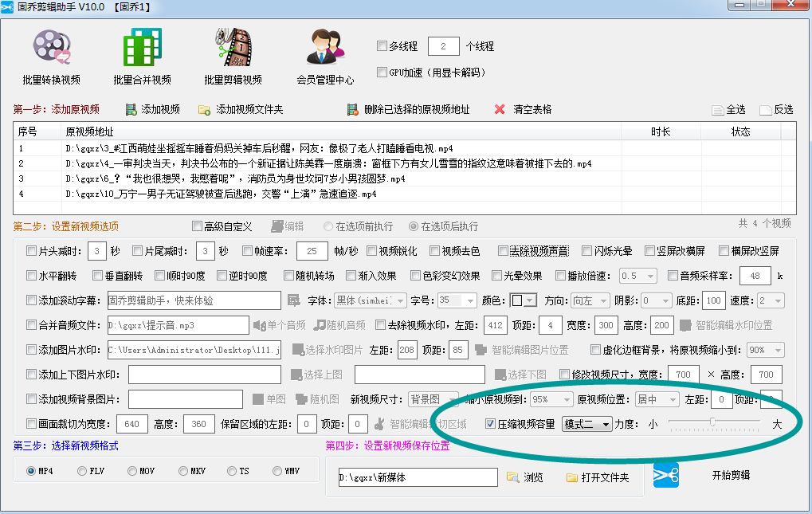Image resolution: width=812 pixels, height=514 pixels.
Task: Open the 原视频位置 居中 position dropdown
Action: (657, 399)
